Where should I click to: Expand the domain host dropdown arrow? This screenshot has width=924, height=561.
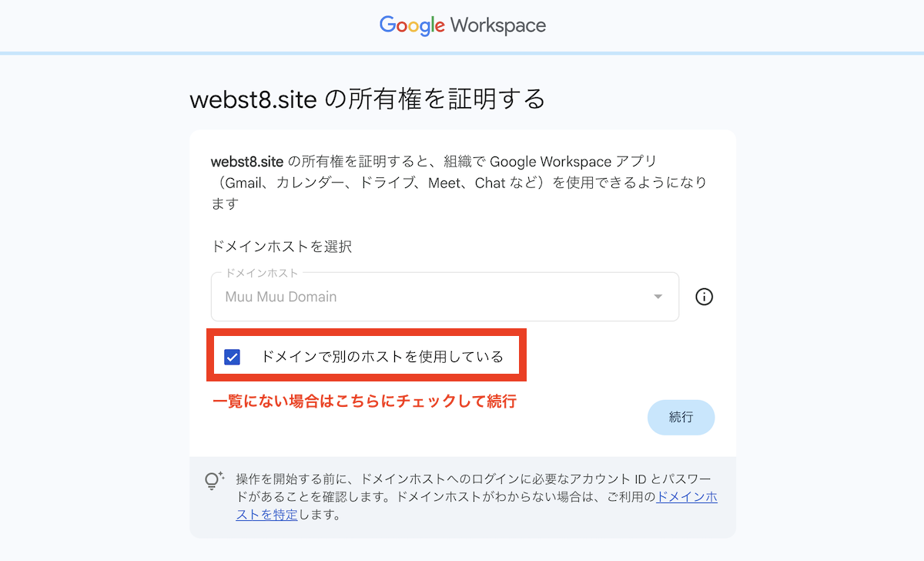658,297
